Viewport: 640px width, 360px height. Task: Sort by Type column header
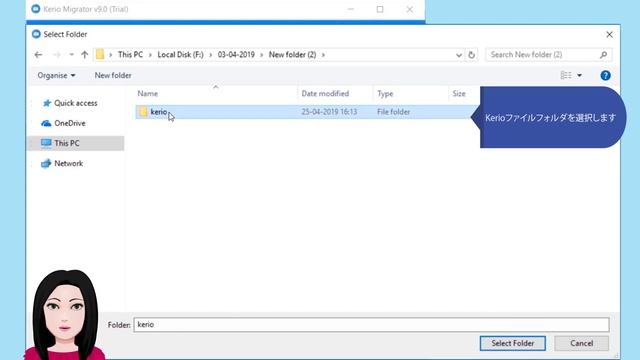pyautogui.click(x=385, y=93)
